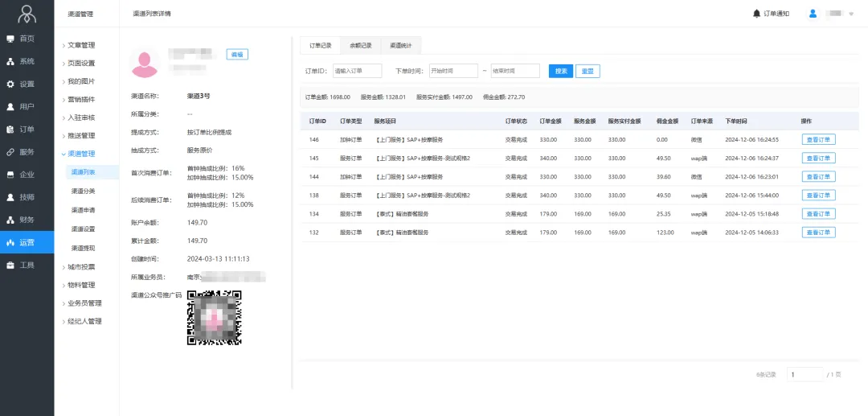The width and height of the screenshot is (868, 416).
Task: Click 查看订单 for order 146
Action: (818, 139)
